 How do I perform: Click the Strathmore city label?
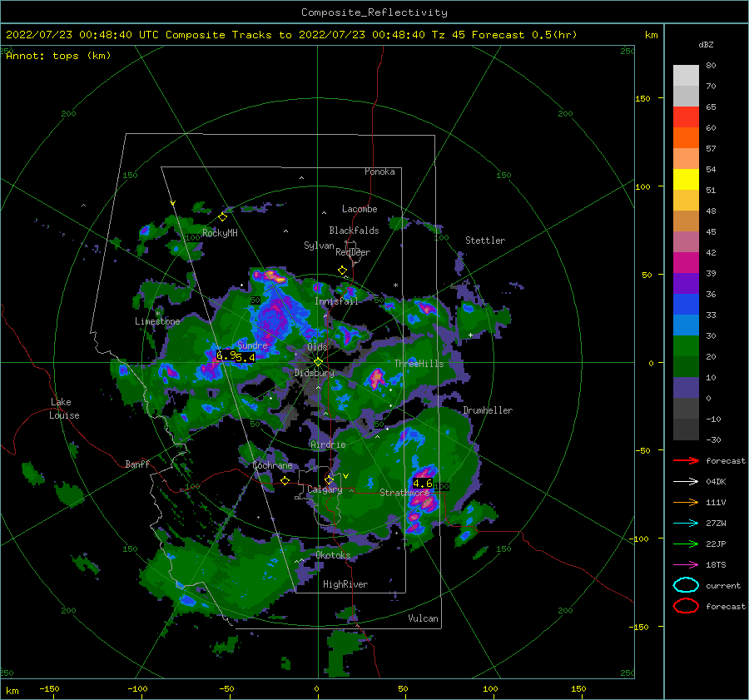pos(404,493)
